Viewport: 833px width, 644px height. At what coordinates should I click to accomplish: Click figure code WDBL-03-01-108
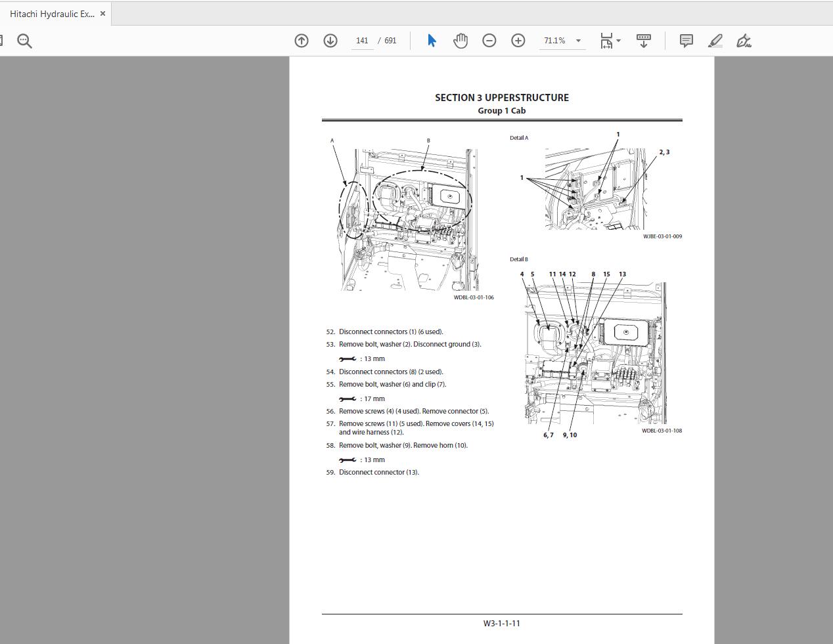click(x=662, y=431)
